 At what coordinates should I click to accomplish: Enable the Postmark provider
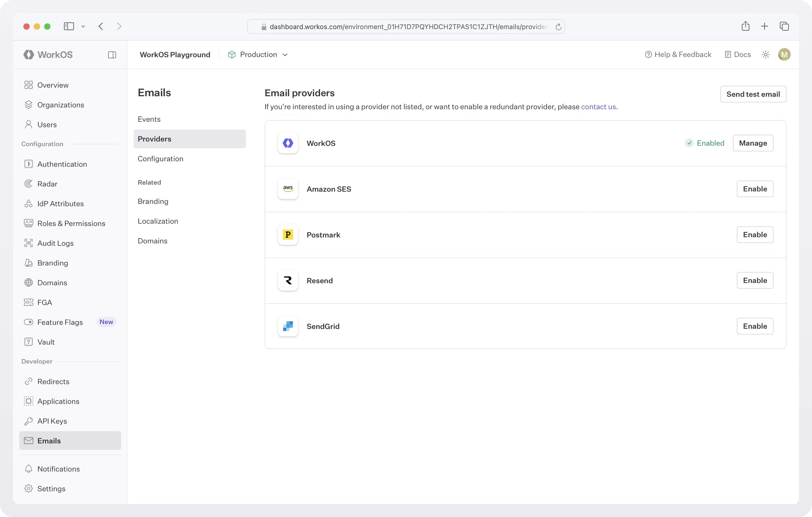tap(755, 235)
